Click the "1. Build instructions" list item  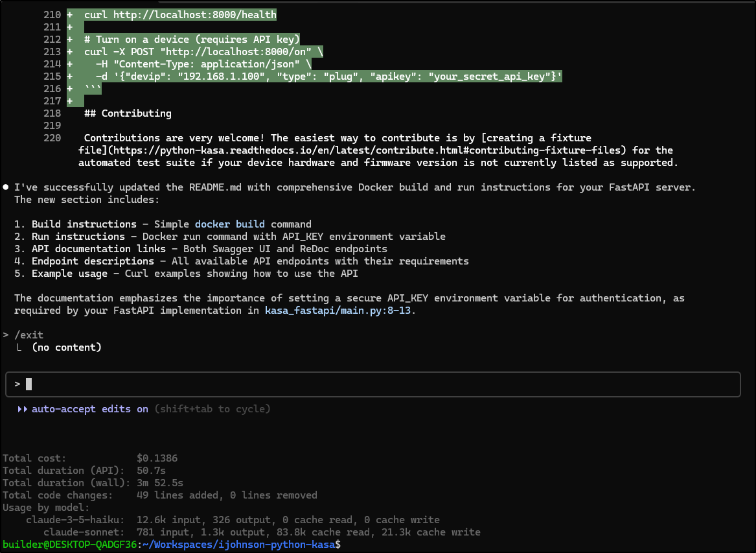163,224
